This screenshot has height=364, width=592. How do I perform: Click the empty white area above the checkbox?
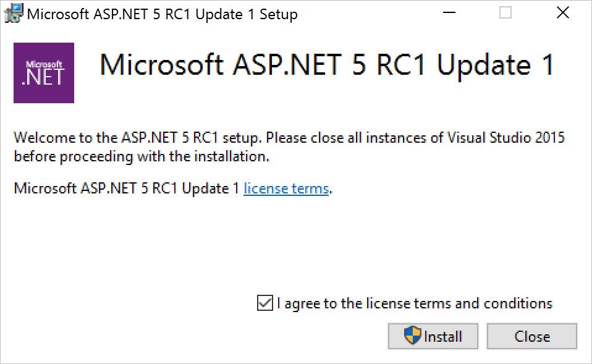click(x=297, y=247)
